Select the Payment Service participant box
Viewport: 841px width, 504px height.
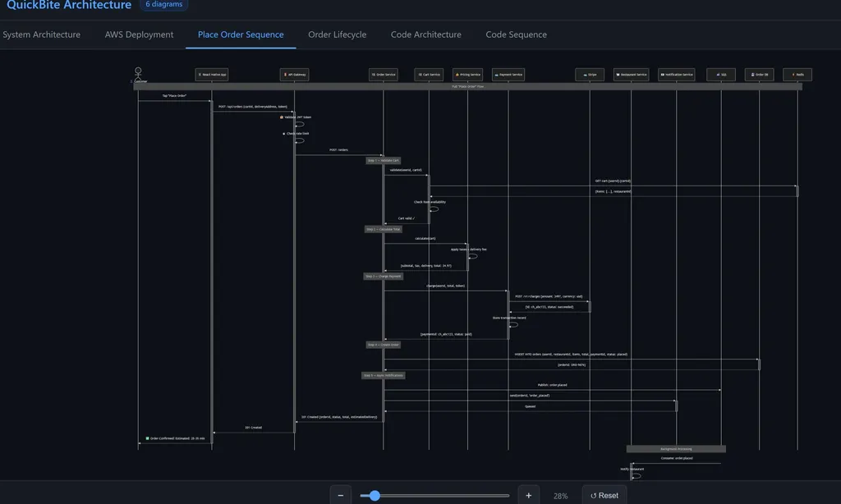508,75
